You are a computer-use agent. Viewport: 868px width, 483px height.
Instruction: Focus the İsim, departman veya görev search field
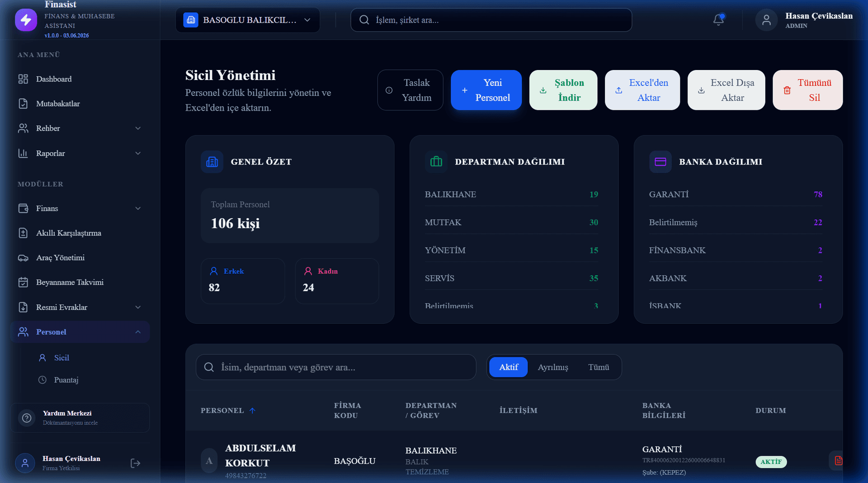336,367
